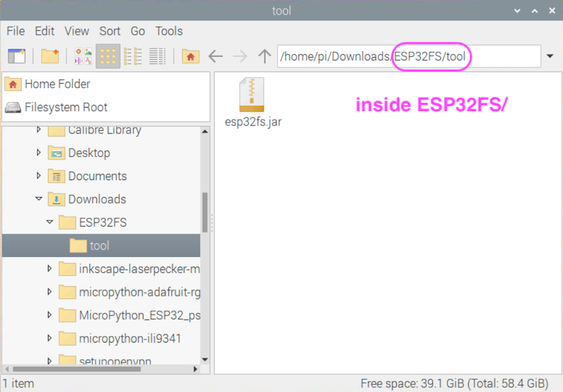Select the esp32fs.jar archive file icon

(x=252, y=95)
